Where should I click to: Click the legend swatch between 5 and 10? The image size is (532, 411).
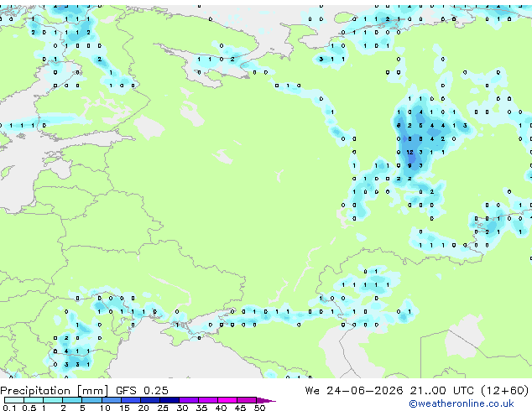tap(91, 400)
